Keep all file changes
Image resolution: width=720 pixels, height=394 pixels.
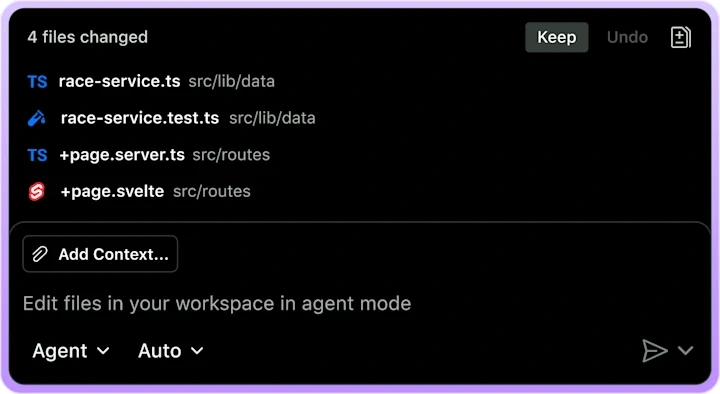[x=557, y=37]
